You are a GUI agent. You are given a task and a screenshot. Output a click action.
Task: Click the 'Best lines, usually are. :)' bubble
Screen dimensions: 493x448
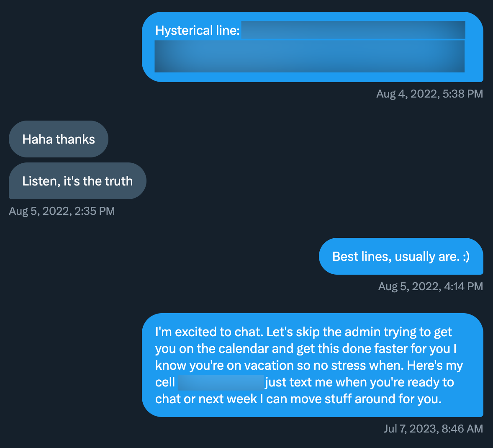401,256
